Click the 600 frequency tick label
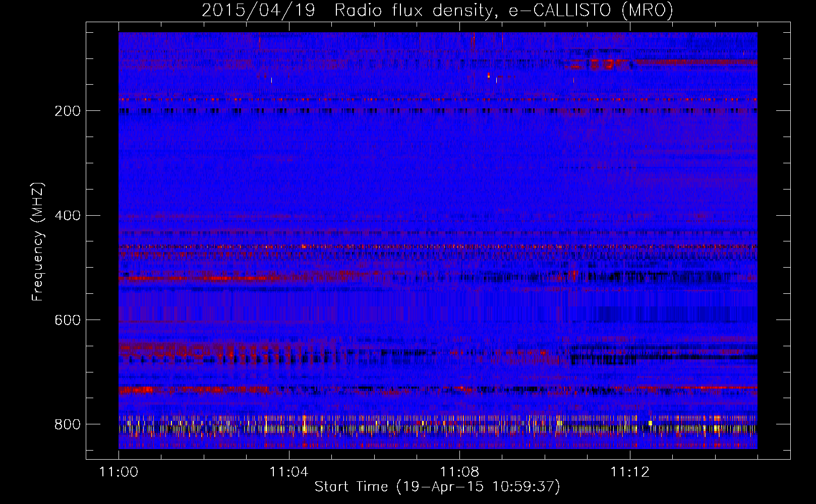Screen dimensions: 816x504 coord(68,320)
